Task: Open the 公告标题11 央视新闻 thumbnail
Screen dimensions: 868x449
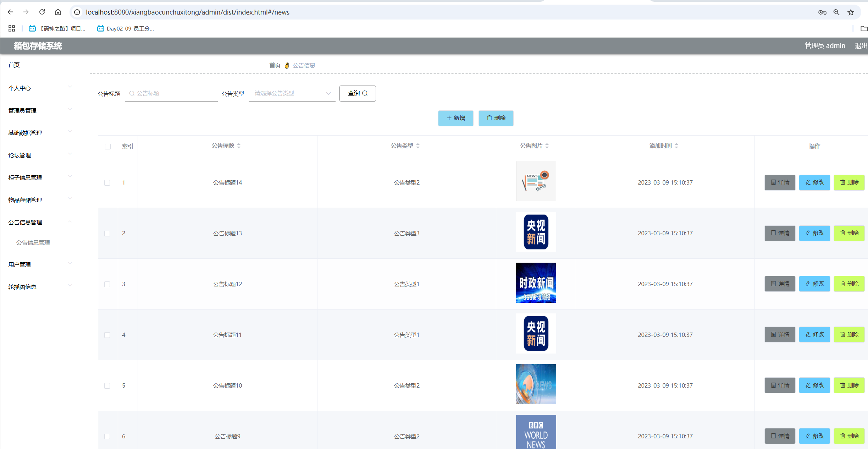Action: [536, 334]
